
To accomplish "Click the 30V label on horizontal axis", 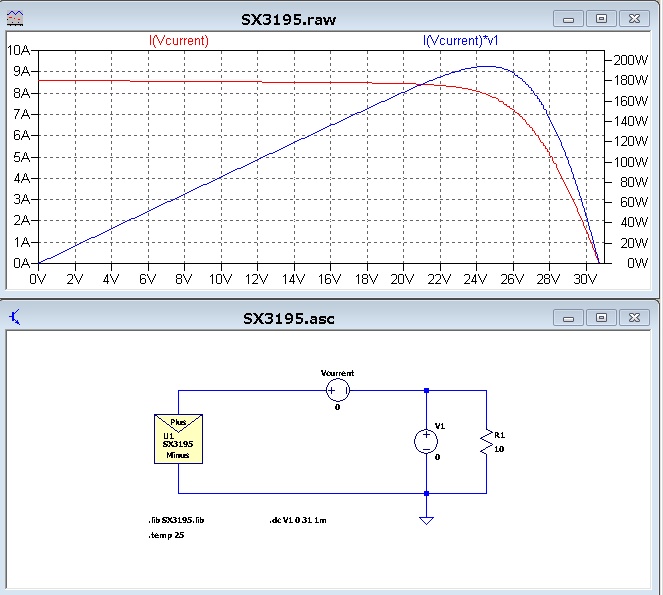I will pyautogui.click(x=585, y=279).
